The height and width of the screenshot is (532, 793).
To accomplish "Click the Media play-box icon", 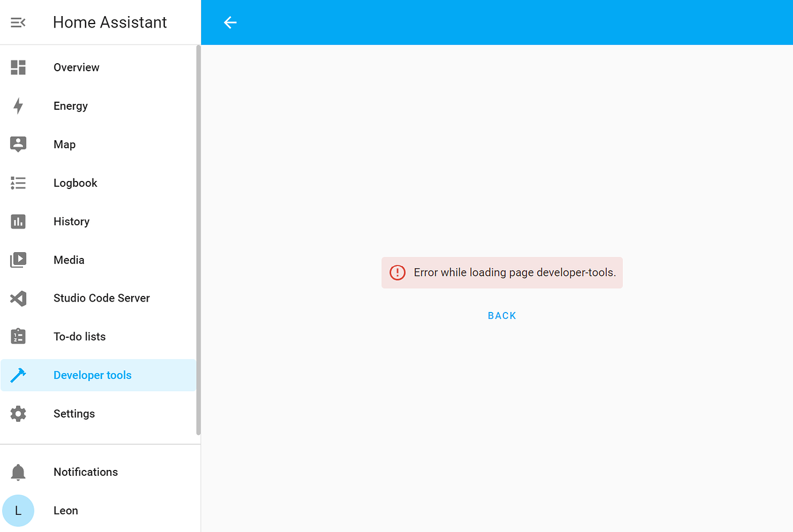I will pyautogui.click(x=18, y=260).
